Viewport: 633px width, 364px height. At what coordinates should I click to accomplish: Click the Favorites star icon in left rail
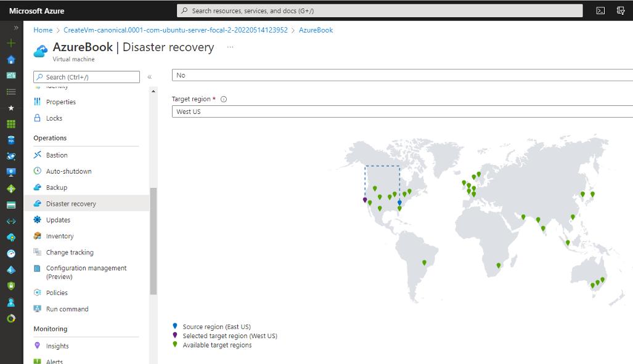(x=11, y=108)
